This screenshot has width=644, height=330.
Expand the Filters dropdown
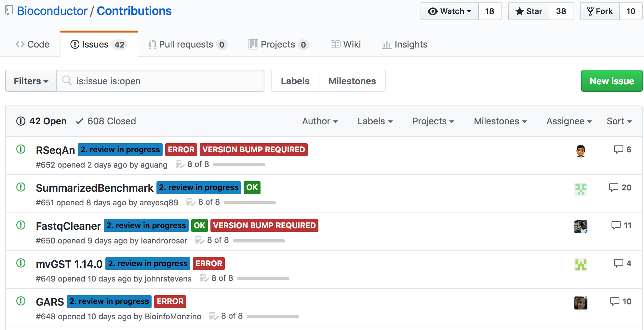pos(31,81)
